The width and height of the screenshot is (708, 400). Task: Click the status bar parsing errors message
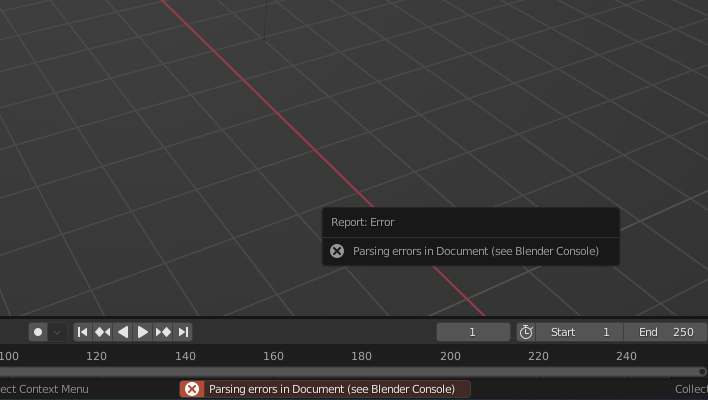[x=331, y=389]
